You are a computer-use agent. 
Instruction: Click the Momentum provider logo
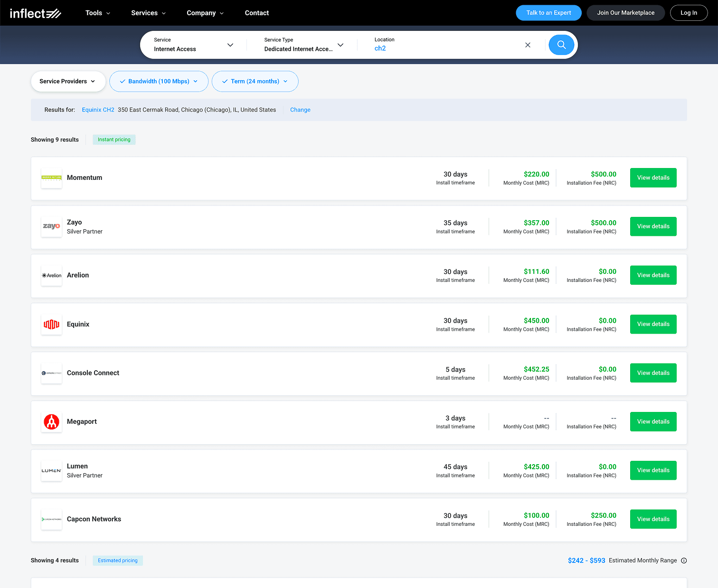(x=51, y=178)
